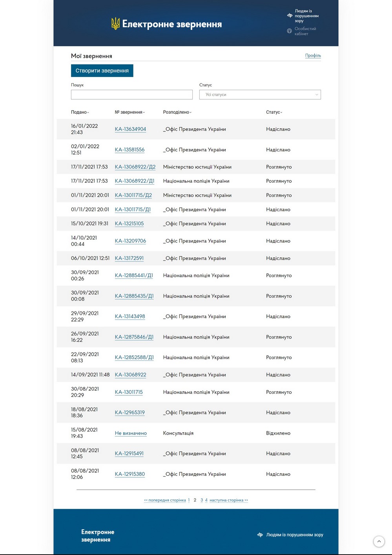
Task: Open appeal KA-13068922/Д2
Action: [135, 167]
